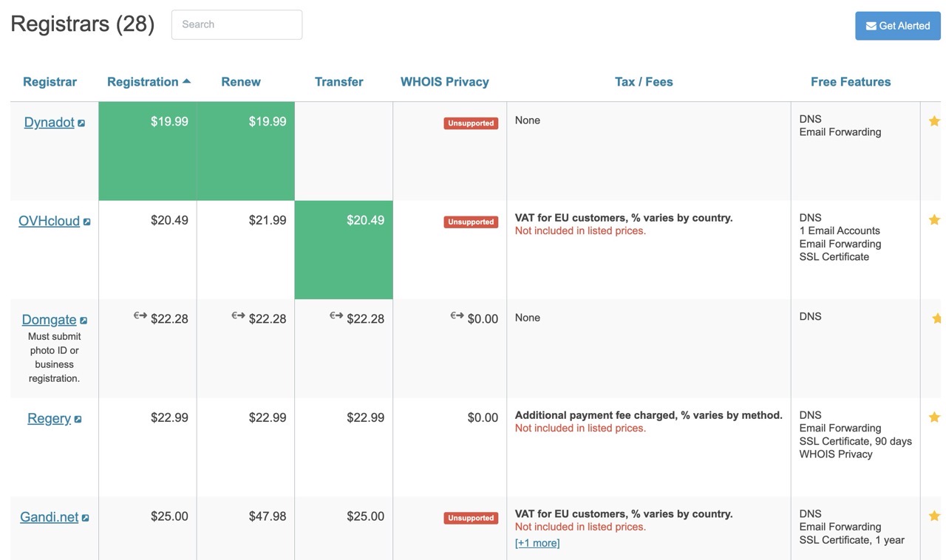Screen dimensions: 946x560
Task: Open the OVHcloud registrar link
Action: pyautogui.click(x=49, y=221)
